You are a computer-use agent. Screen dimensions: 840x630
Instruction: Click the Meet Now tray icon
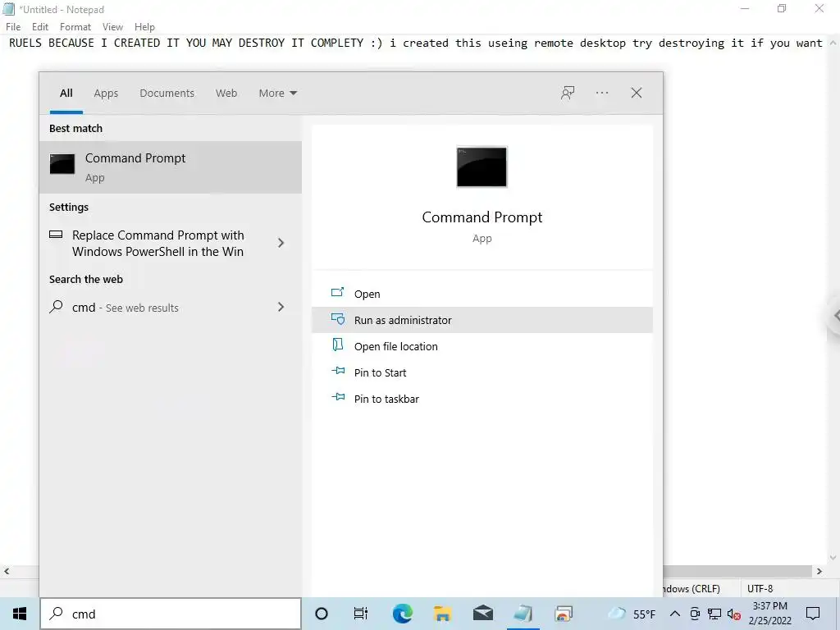pos(695,614)
